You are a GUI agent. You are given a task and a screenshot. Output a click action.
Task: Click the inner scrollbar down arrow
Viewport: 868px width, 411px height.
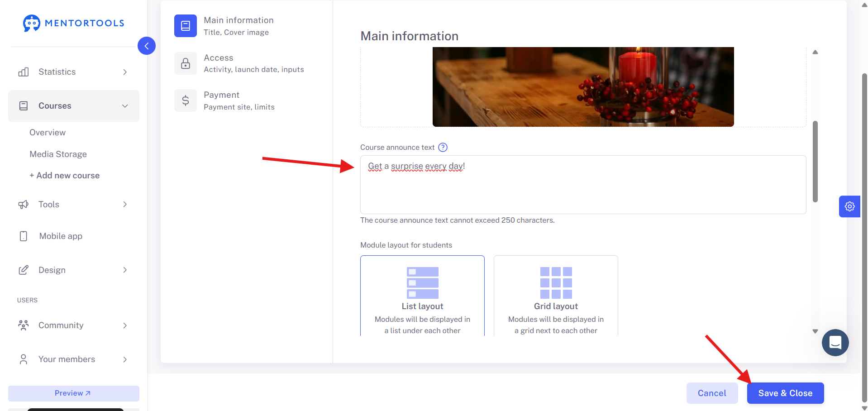click(815, 331)
